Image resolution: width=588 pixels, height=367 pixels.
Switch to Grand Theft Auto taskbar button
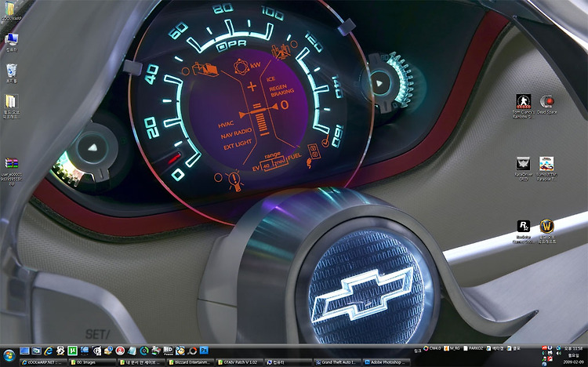tap(337, 362)
